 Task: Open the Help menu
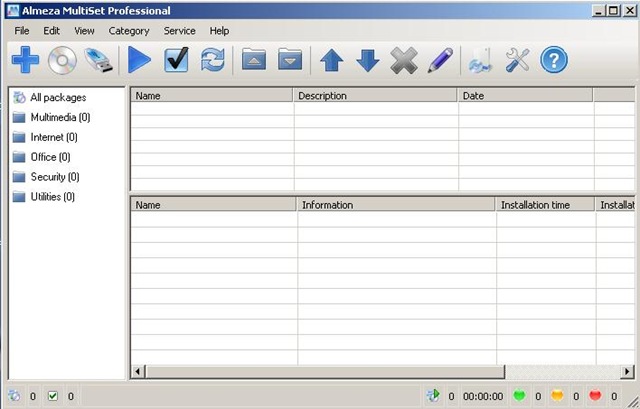click(x=219, y=31)
